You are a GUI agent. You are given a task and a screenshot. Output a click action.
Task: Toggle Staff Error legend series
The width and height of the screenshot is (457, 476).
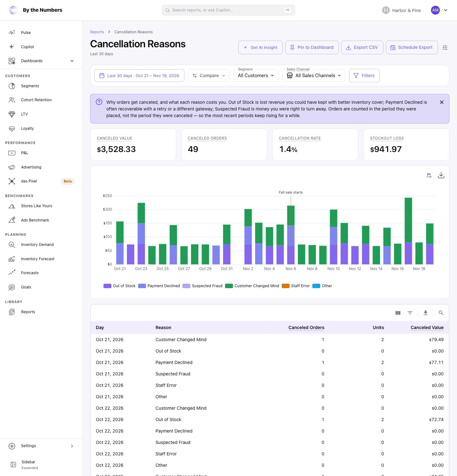point(296,286)
